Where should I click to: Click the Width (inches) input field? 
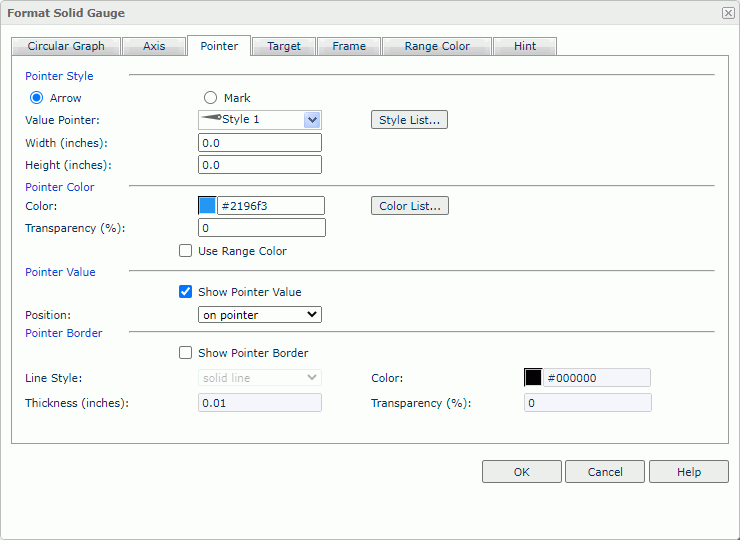click(260, 143)
